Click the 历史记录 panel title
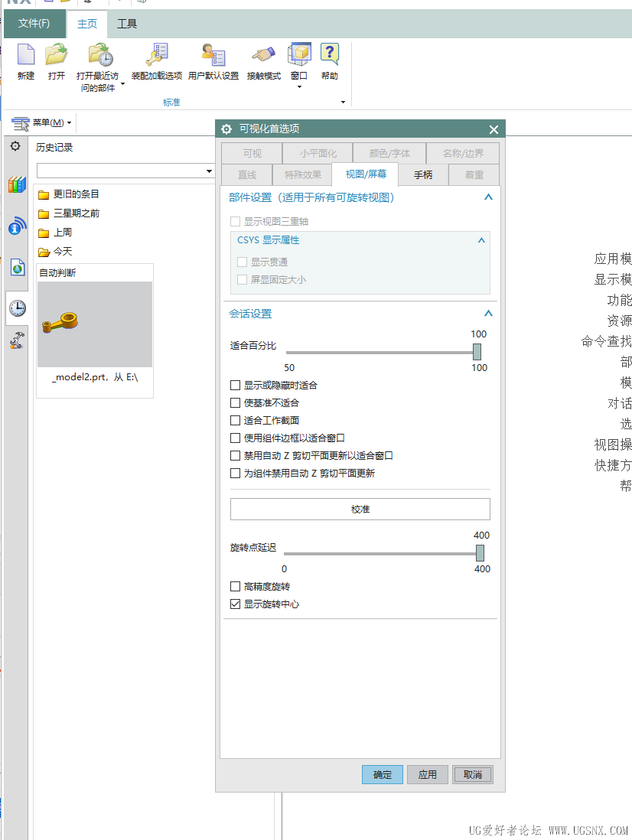The height and width of the screenshot is (840, 632). (x=54, y=148)
